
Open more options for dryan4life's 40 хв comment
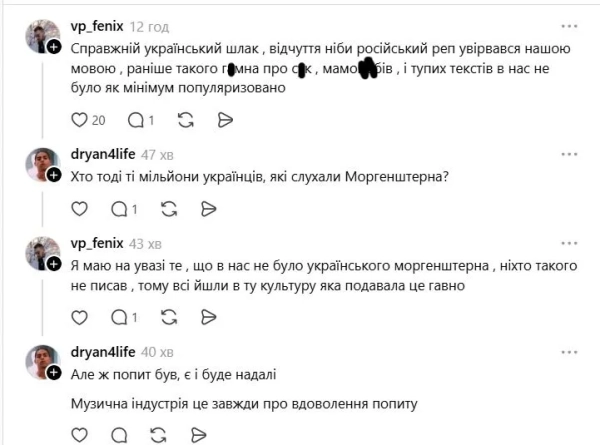569,351
